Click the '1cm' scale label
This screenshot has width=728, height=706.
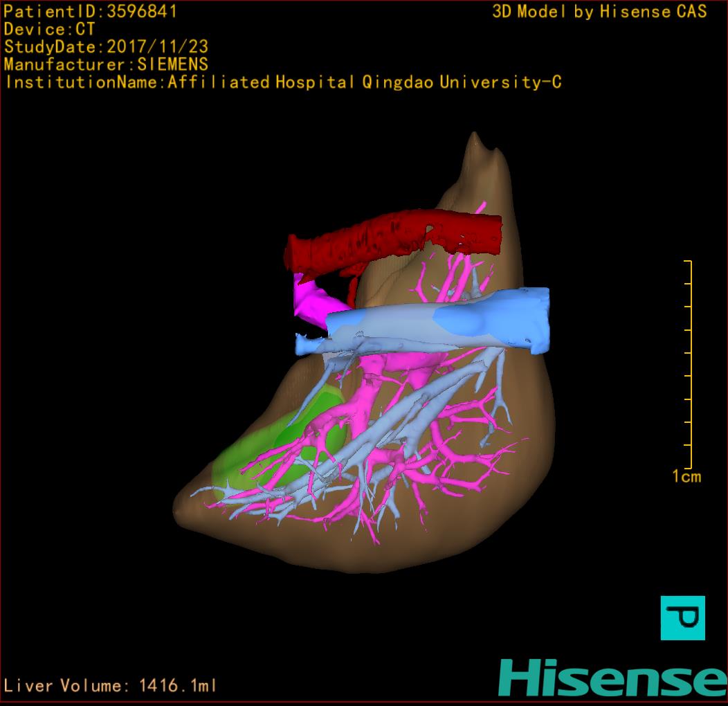click(686, 476)
